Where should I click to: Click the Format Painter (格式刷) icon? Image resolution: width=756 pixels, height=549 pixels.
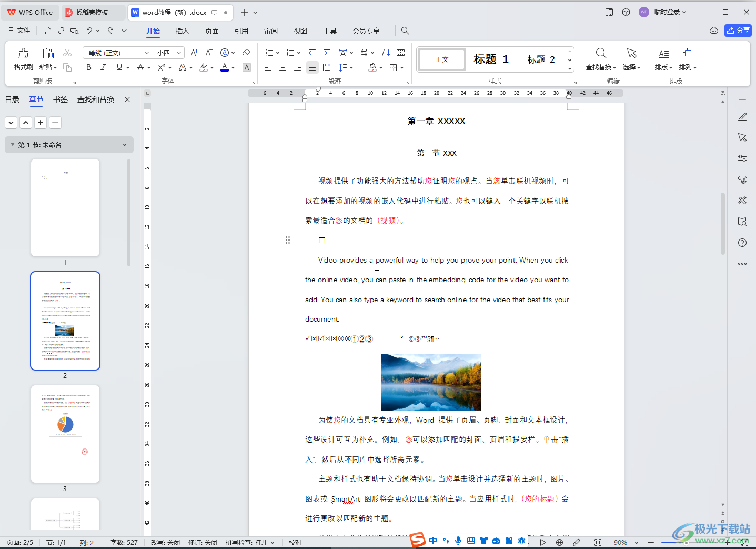coord(23,53)
